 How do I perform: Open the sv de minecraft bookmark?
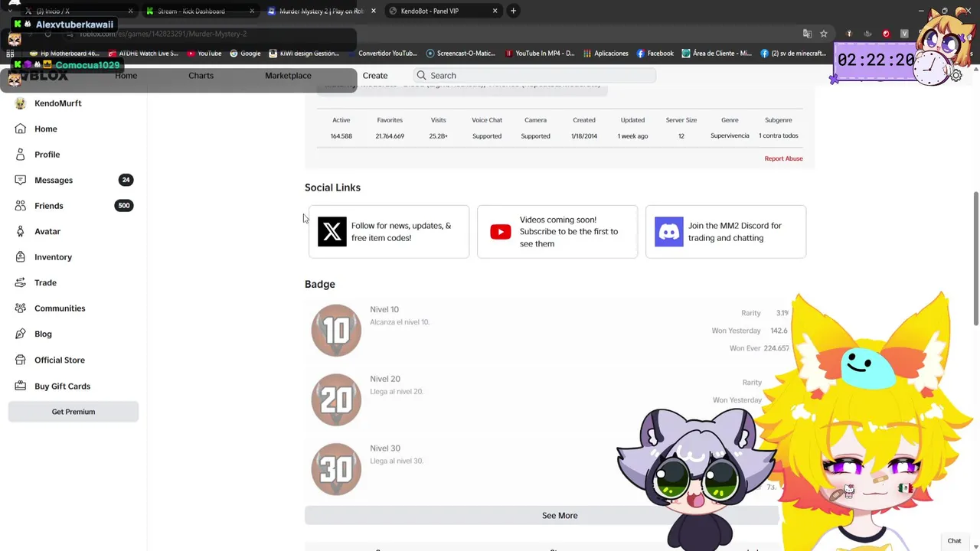coord(794,54)
